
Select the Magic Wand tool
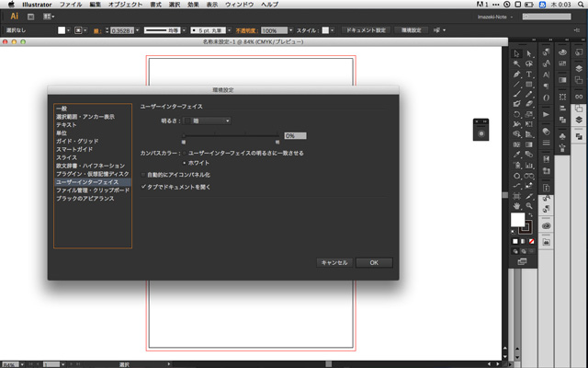(x=516, y=63)
